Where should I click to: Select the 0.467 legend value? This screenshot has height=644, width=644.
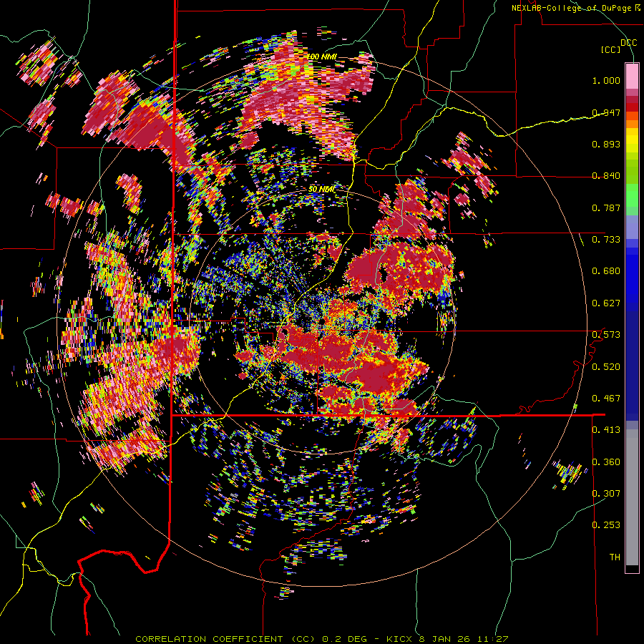click(x=606, y=399)
